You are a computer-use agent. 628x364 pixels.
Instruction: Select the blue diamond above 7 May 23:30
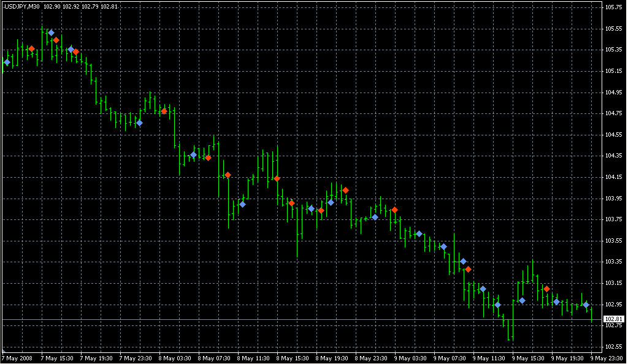tap(139, 123)
